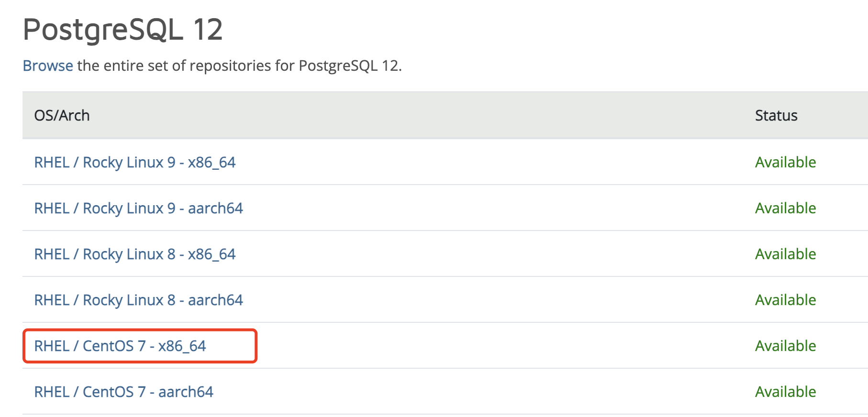868x417 pixels.
Task: Open RHEL / Rocky Linux 9 x86_64 link
Action: [134, 163]
